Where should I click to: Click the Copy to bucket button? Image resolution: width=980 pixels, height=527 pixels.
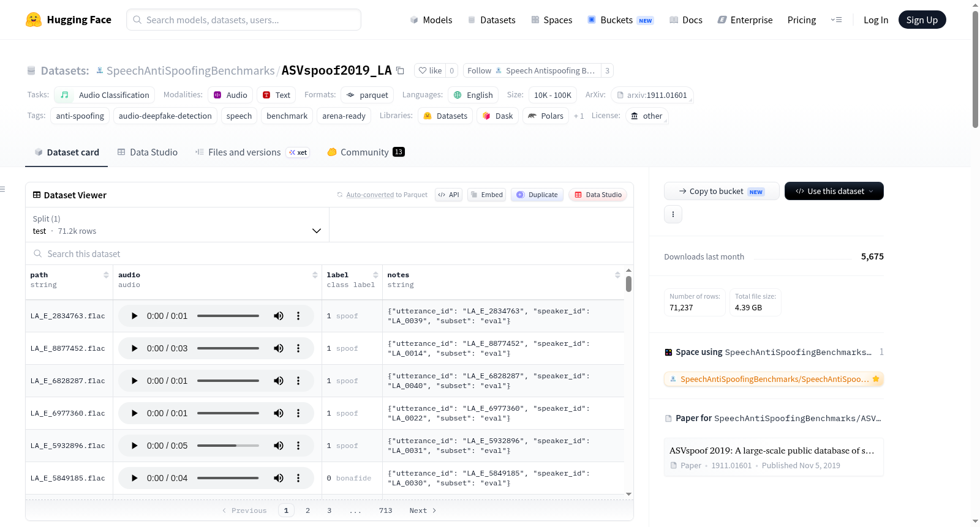pyautogui.click(x=722, y=191)
